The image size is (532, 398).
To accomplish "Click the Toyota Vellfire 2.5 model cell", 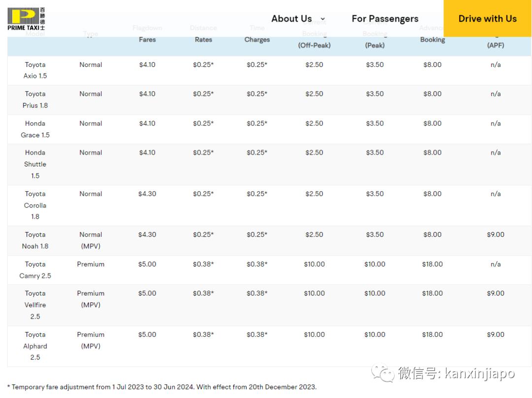I will point(35,305).
